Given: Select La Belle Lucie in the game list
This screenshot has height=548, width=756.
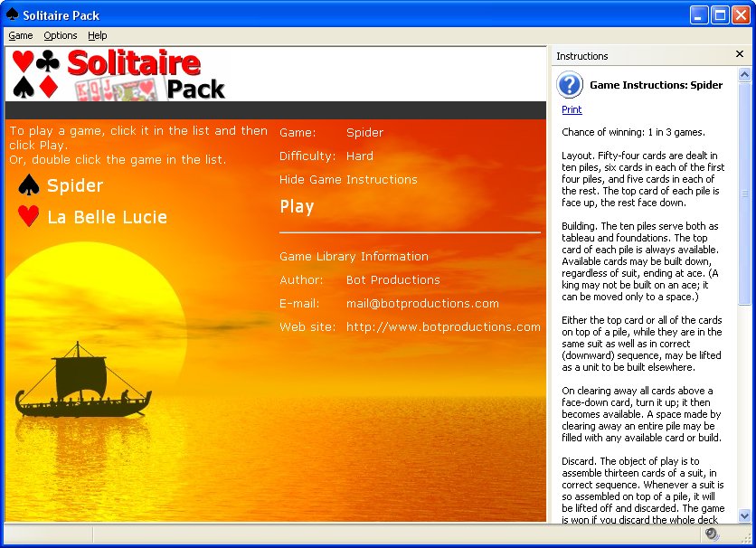Looking at the screenshot, I should [x=107, y=217].
